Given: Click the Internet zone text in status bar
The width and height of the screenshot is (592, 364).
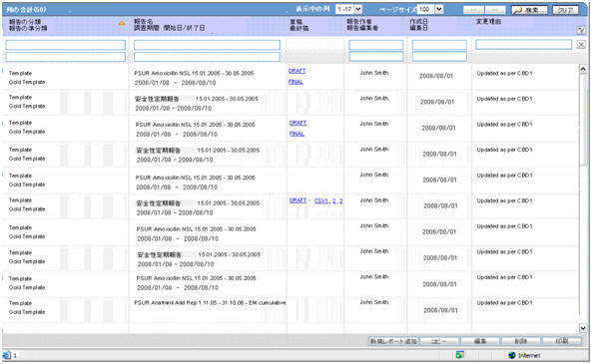Looking at the screenshot, I should 528,355.
